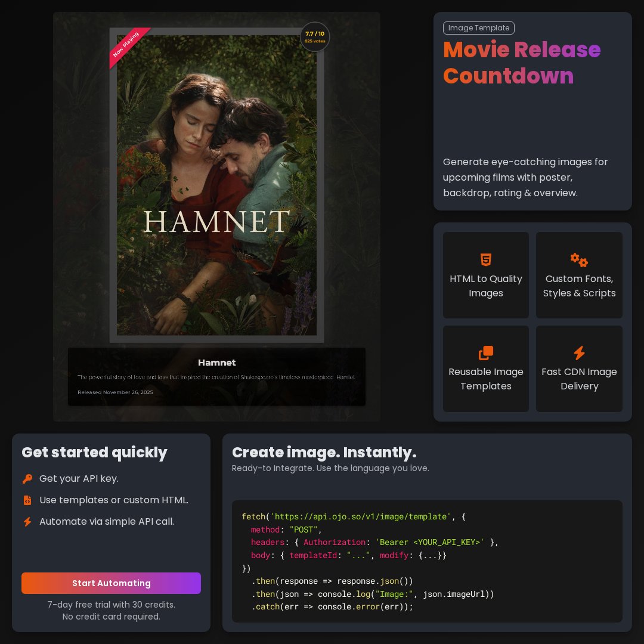Click the gears icon for Custom Fonts

(x=578, y=259)
